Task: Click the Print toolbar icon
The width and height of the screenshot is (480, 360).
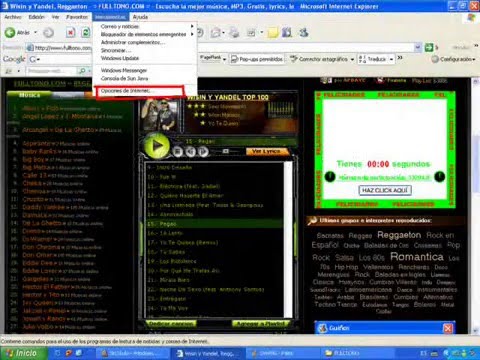Action: [235, 32]
